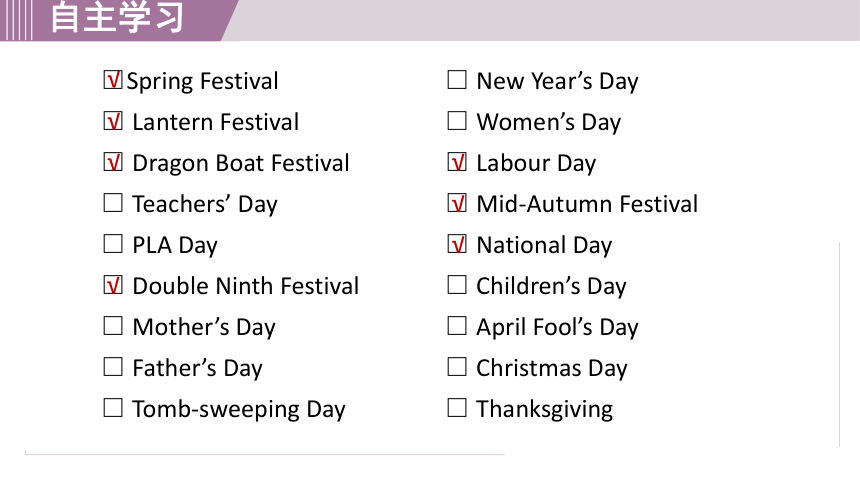This screenshot has width=860, height=484.
Task: Tick the Teachers' Day checkbox
Action: tap(113, 202)
